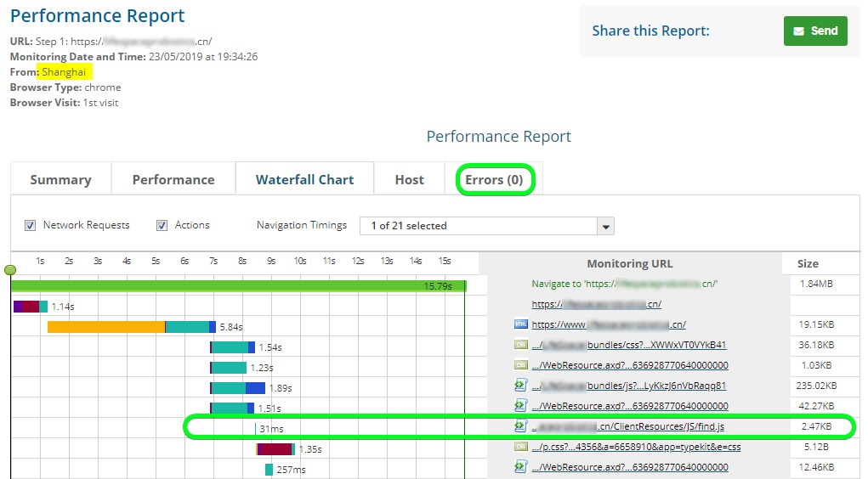The image size is (868, 479).
Task: Click the CSS icon on the 1.03KB WebResource row
Action: [521, 365]
